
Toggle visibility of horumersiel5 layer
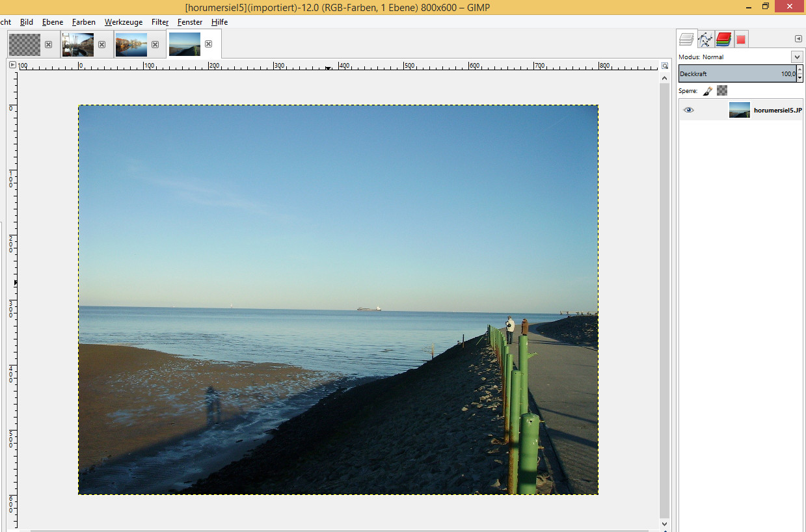click(x=688, y=110)
